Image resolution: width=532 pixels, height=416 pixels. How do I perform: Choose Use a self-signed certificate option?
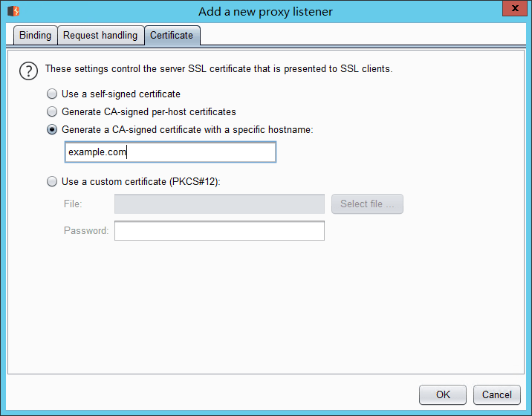coord(52,94)
